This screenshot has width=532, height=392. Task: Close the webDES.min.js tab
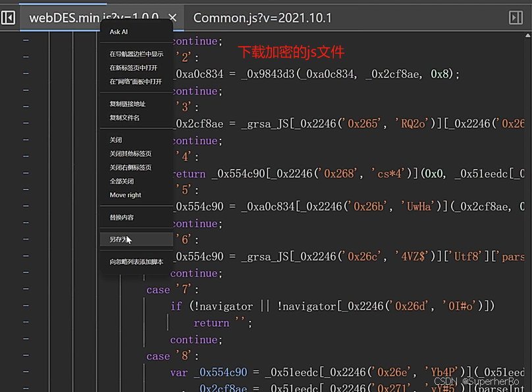(x=173, y=18)
